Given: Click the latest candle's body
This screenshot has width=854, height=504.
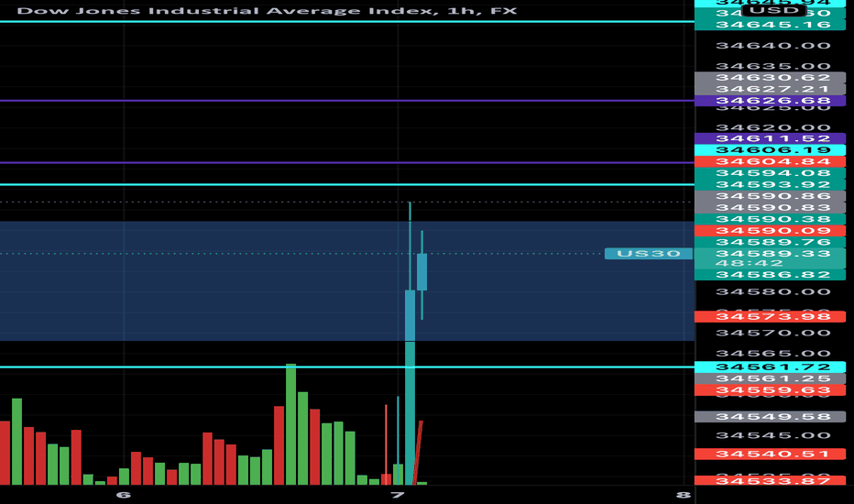Looking at the screenshot, I should click(x=422, y=272).
